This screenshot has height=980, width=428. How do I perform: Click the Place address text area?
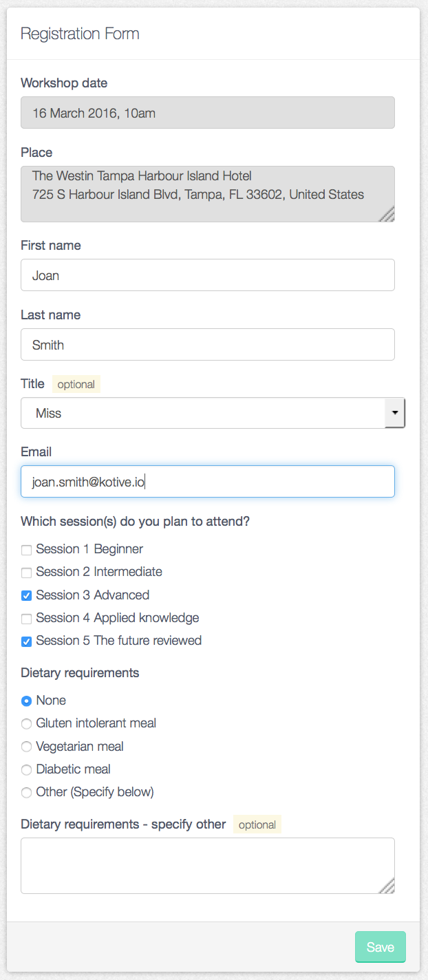tap(208, 194)
